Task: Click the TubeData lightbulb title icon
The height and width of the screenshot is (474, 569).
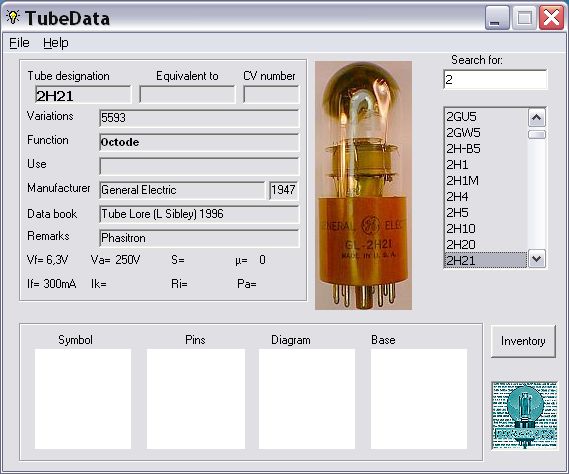Action: coord(13,17)
